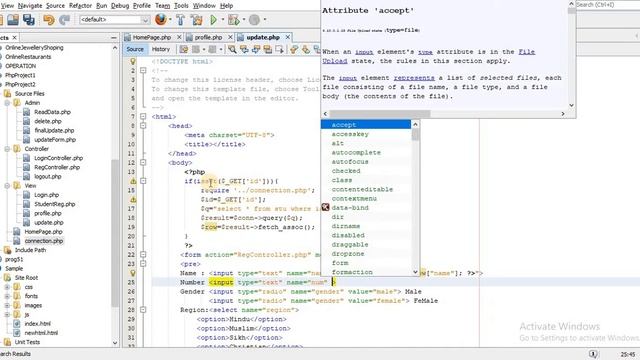Open the default configuration combo box
The image size is (640, 360).
[x=115, y=19]
